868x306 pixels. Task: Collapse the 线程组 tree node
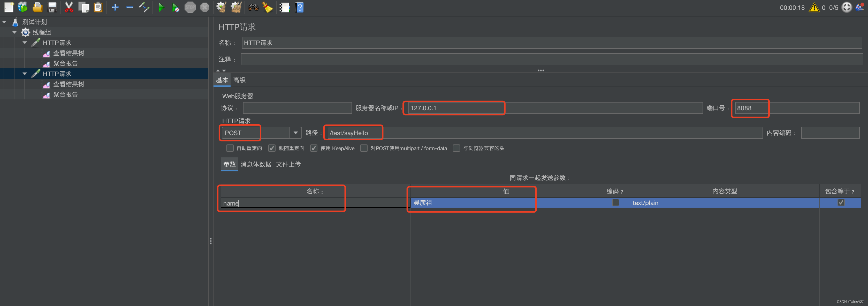pos(14,32)
